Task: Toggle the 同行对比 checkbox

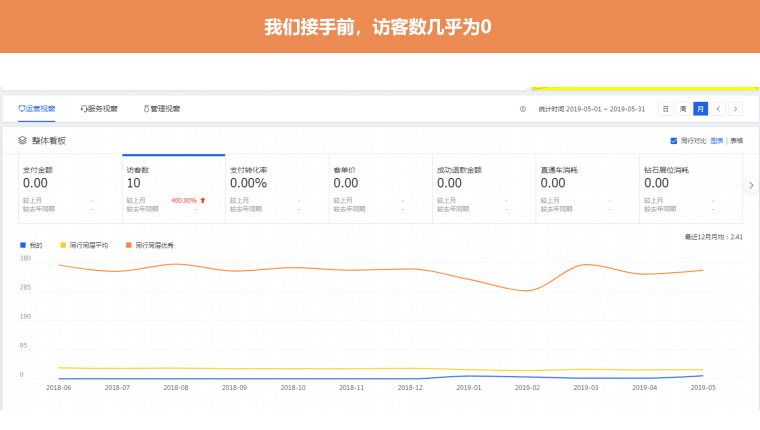Action: (x=674, y=141)
